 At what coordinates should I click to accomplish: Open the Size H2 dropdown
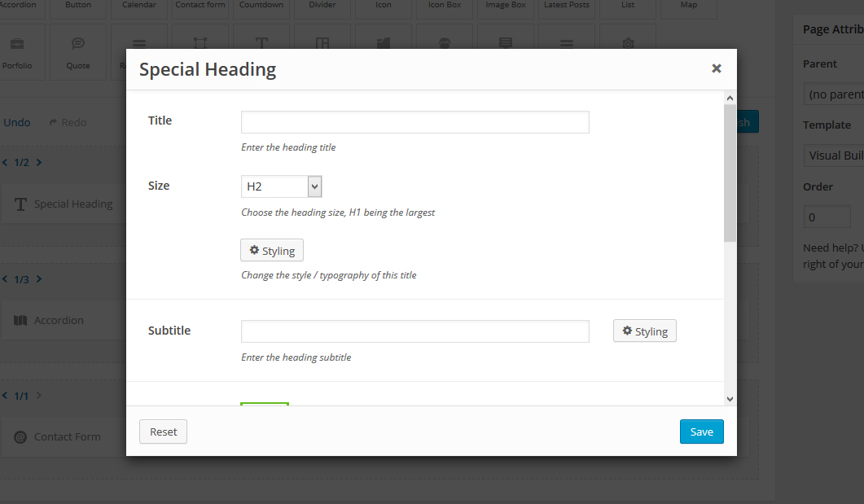tap(281, 186)
